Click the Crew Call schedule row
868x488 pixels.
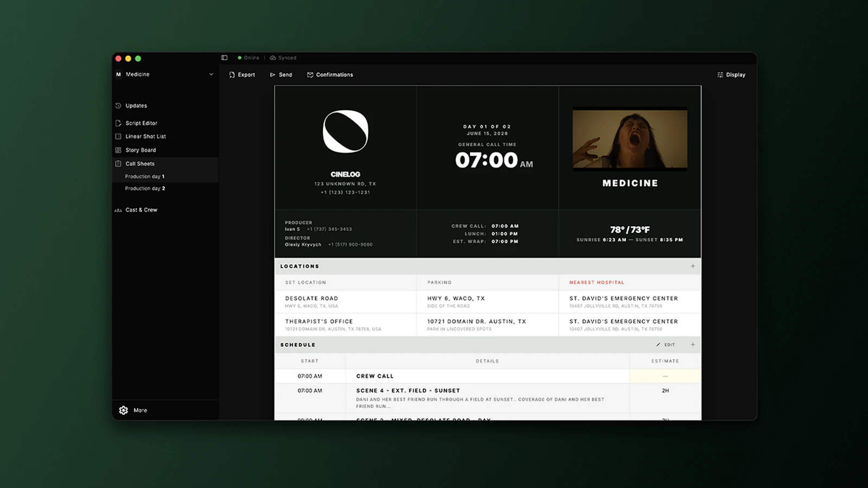[488, 376]
